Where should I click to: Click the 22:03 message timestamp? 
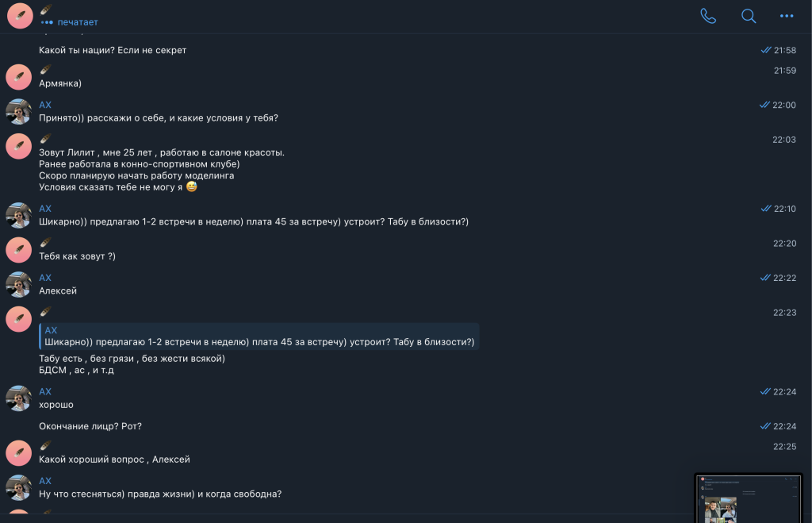point(784,140)
